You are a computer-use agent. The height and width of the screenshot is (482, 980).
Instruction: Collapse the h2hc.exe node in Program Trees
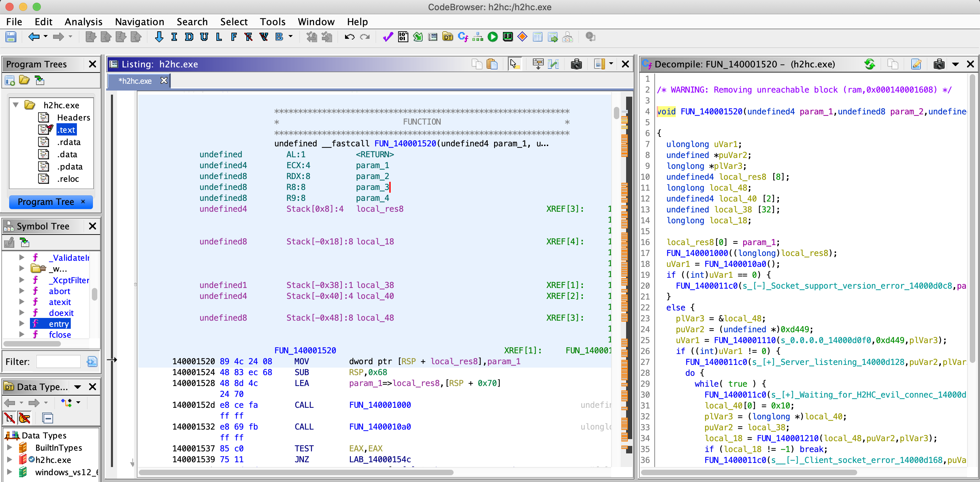point(16,105)
